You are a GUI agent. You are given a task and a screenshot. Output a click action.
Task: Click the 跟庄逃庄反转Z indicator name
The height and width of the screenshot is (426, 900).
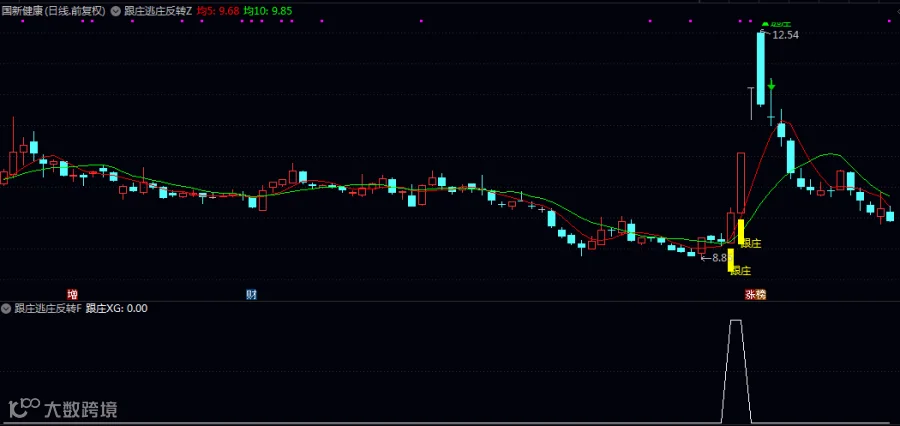tap(158, 10)
